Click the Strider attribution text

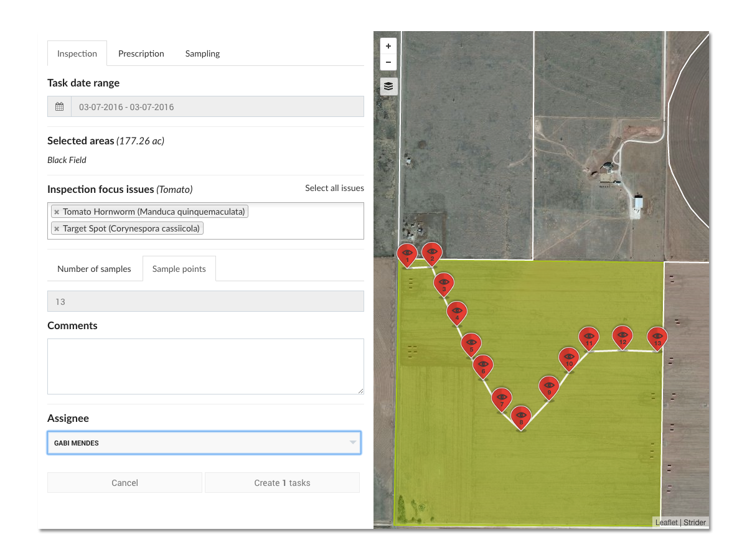(695, 523)
